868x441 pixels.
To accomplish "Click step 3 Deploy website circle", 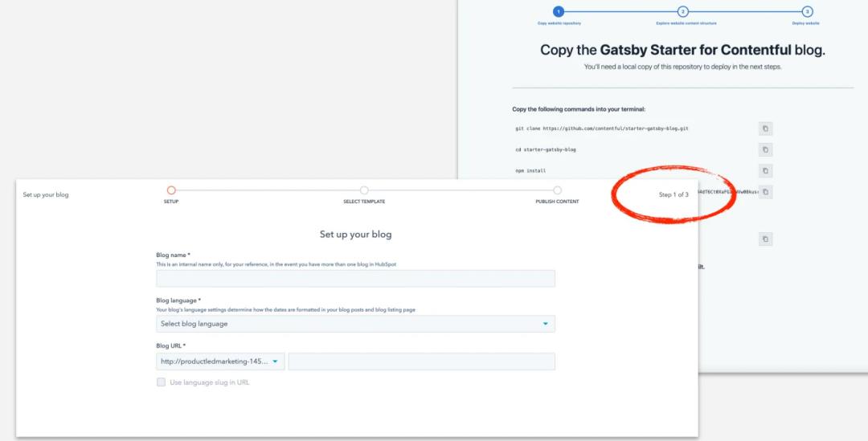I will [x=807, y=11].
